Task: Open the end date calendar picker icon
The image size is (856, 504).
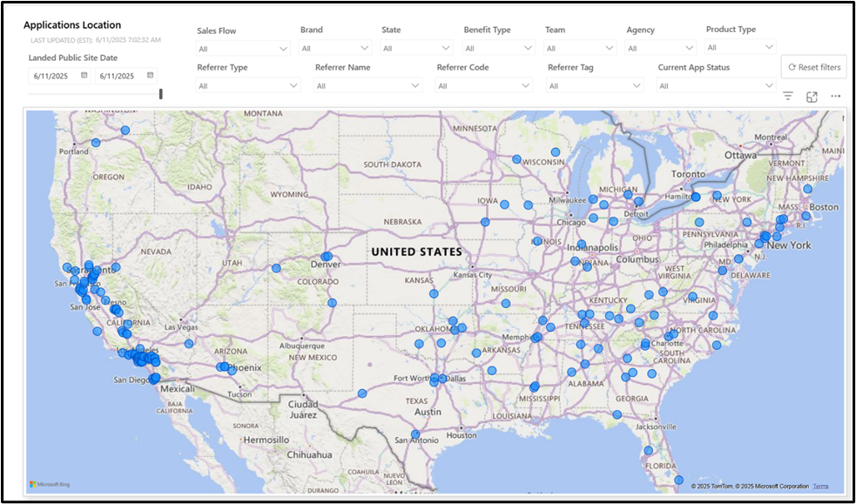Action: tap(150, 75)
